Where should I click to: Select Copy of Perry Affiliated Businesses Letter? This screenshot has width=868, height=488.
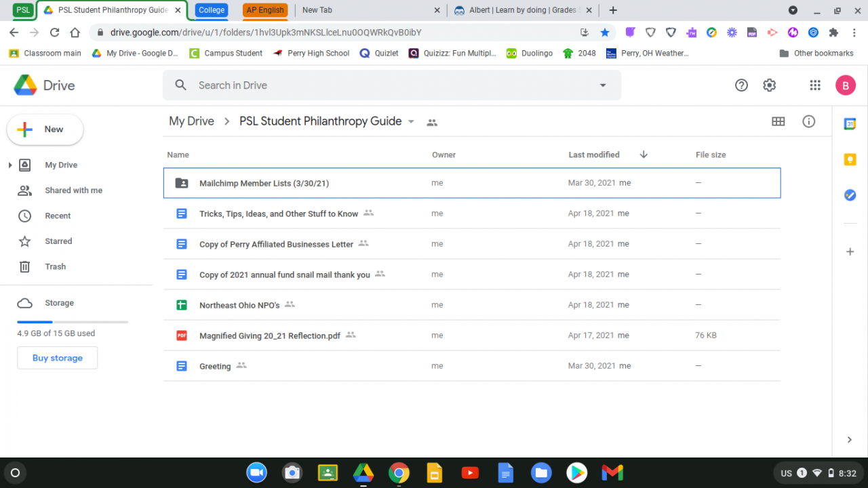pyautogui.click(x=472, y=244)
